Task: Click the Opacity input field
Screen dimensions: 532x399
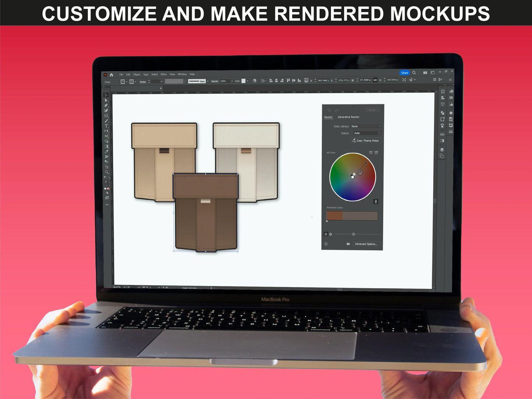Action: coord(224,81)
